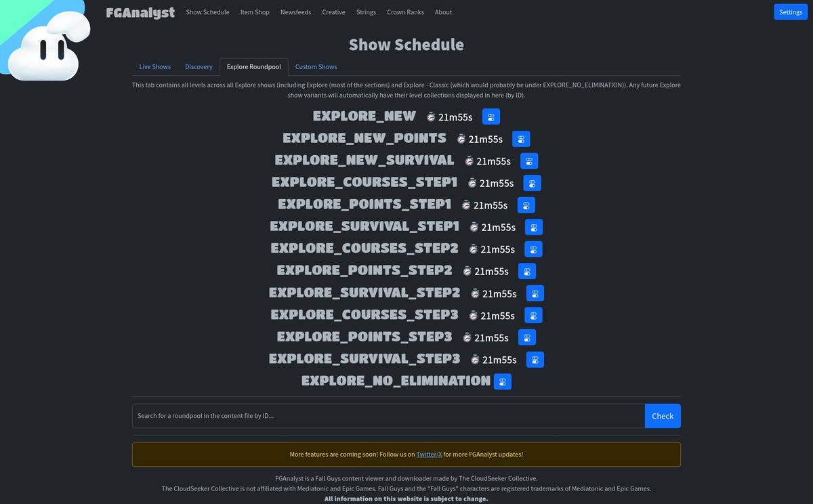Click the stopwatch icon next to EXPLORE_NEW
Image resolution: width=813 pixels, height=504 pixels.
431,117
